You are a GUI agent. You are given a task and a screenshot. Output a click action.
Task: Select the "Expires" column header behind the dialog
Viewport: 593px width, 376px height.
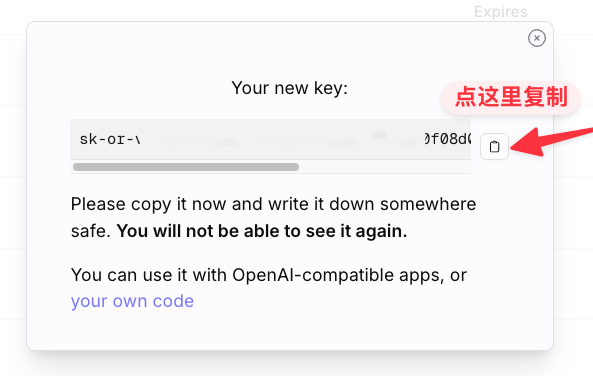500,12
